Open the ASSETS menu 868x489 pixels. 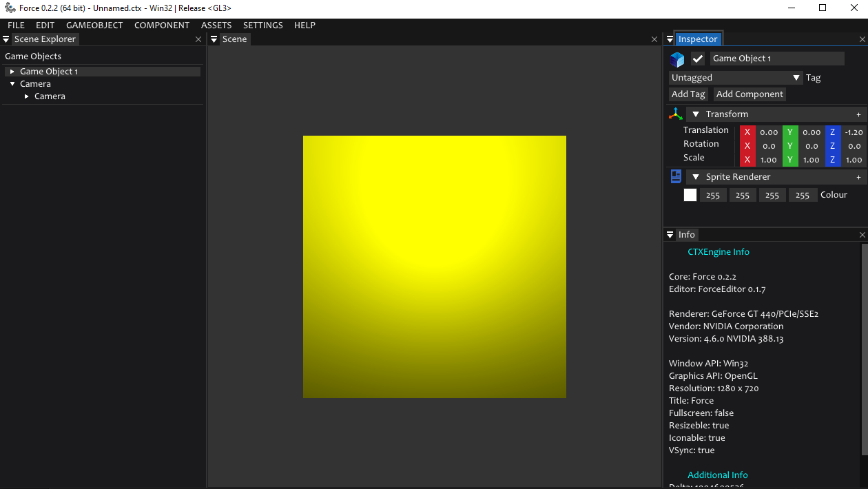[216, 25]
